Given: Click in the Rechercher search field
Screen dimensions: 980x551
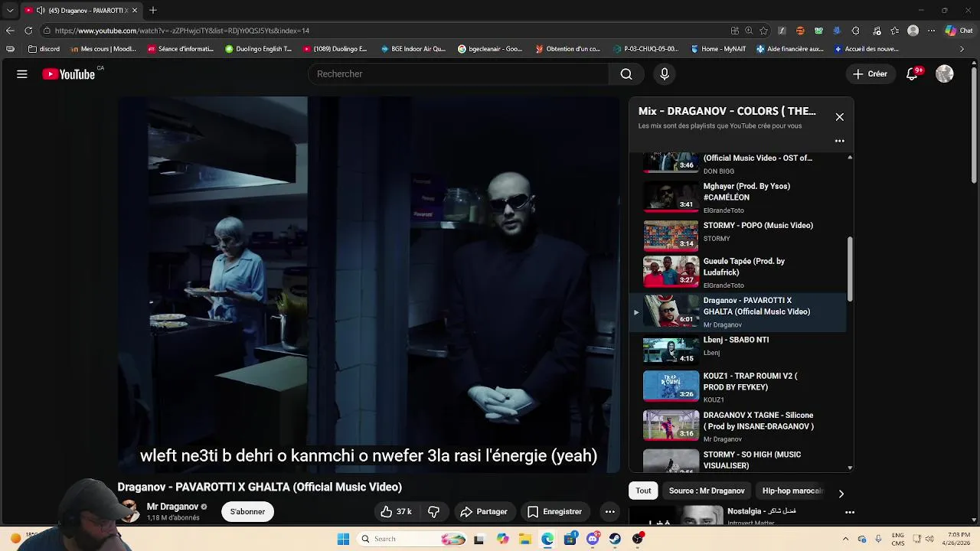Looking at the screenshot, I should [458, 74].
